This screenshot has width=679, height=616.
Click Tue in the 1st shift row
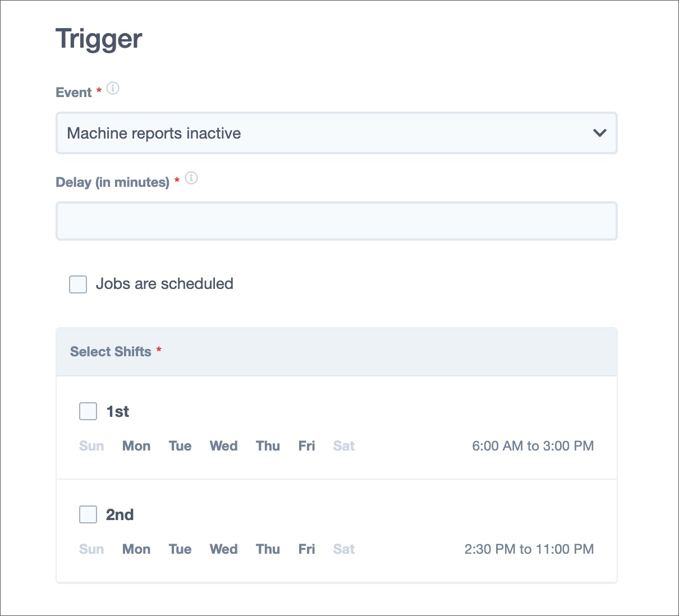180,446
